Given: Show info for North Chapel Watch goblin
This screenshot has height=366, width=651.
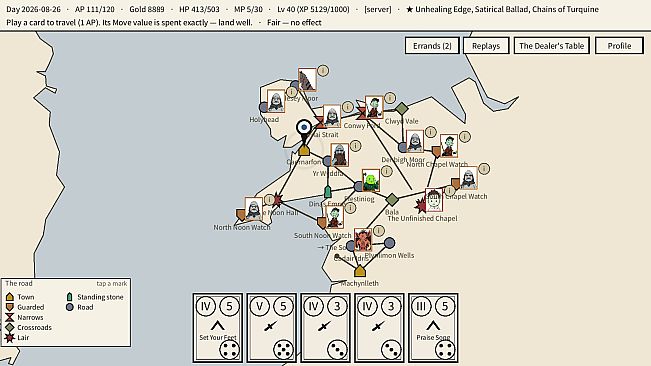Looking at the screenshot, I should (465, 137).
